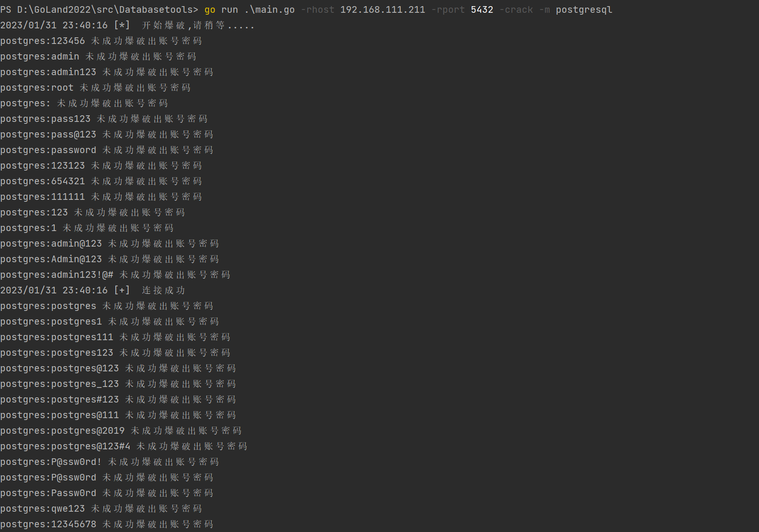Click the 'postgres:P@ssw0rd' line without exclamation
Screen dimensions: 759x532
(x=107, y=477)
